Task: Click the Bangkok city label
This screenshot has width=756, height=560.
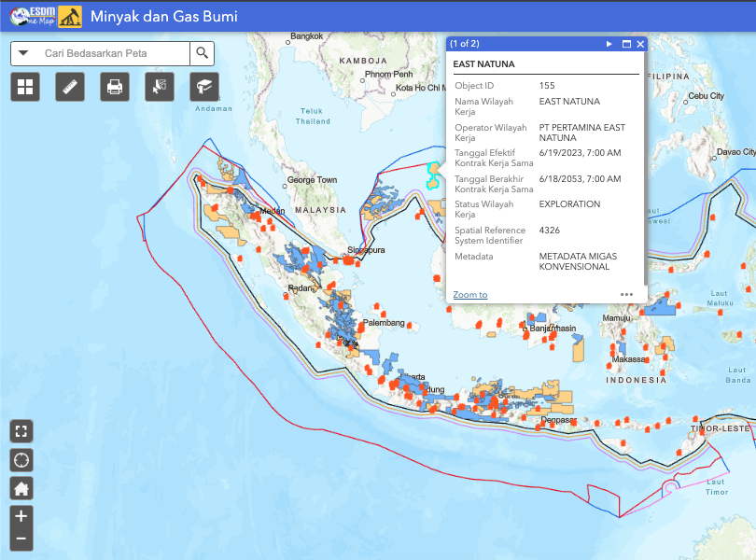Action: [307, 36]
